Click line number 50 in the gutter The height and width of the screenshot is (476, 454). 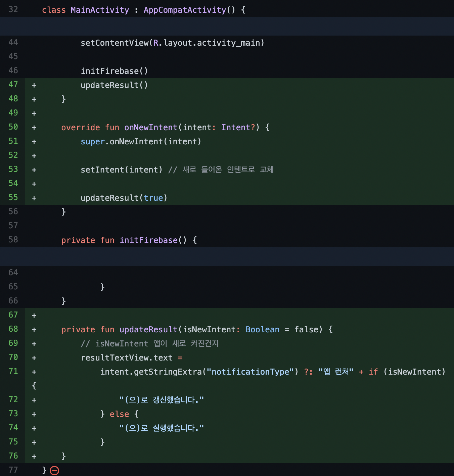pyautogui.click(x=13, y=127)
